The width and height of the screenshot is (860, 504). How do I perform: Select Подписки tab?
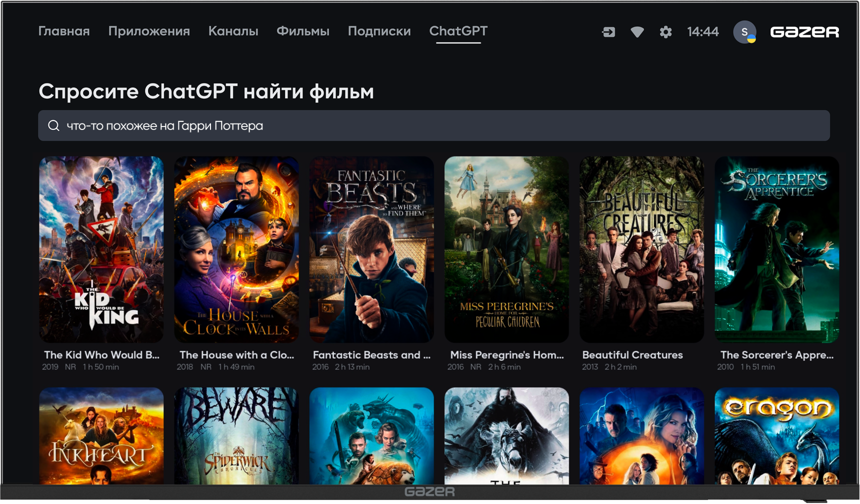(379, 31)
